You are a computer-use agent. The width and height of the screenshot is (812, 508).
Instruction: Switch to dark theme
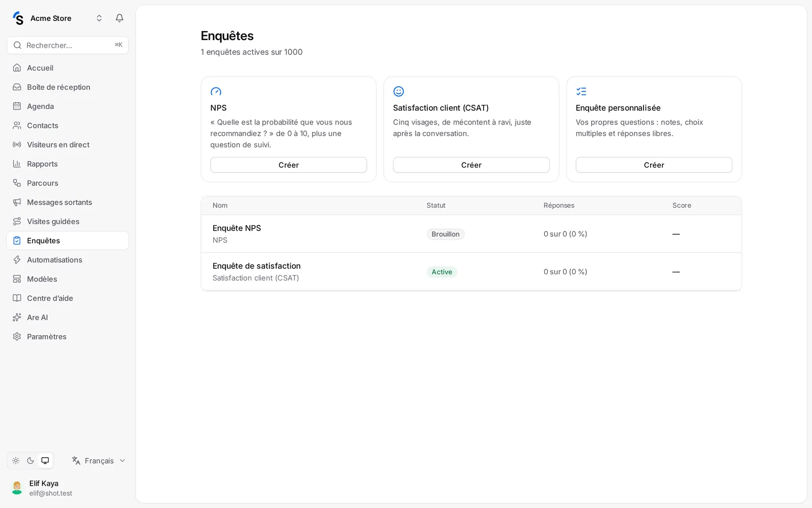click(x=30, y=461)
